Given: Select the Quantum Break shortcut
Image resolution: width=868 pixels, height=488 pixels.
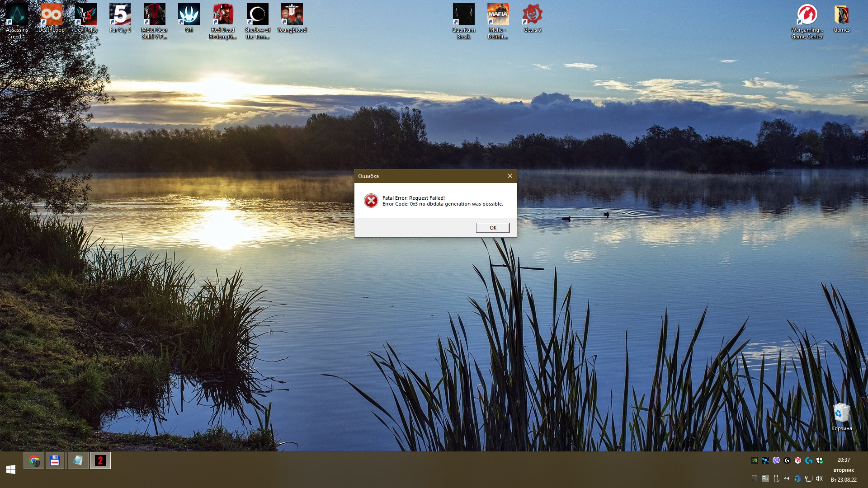Looking at the screenshot, I should coord(463,21).
